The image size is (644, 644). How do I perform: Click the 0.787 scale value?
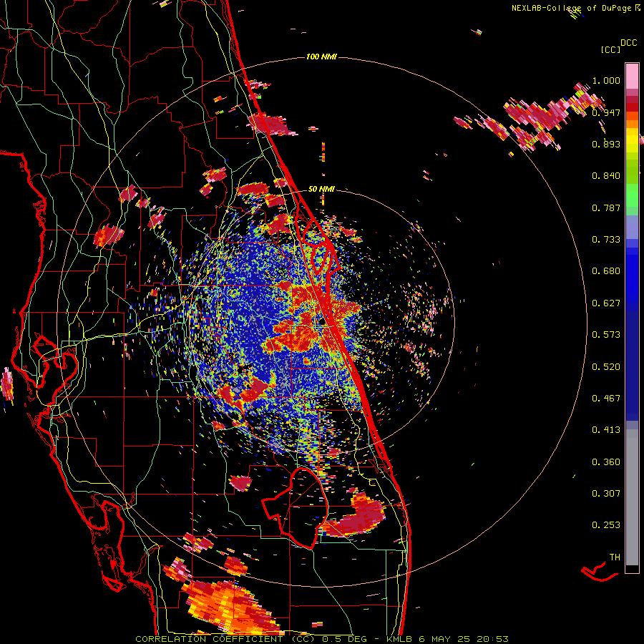(x=606, y=208)
